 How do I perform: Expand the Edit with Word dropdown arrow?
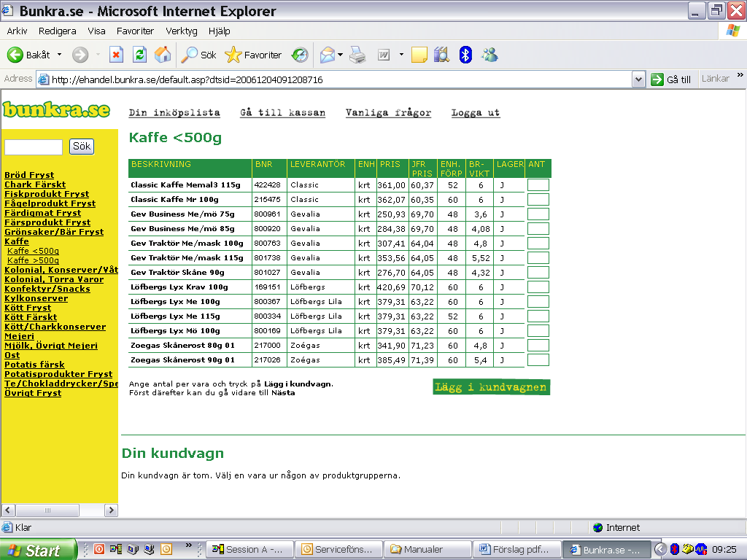401,55
